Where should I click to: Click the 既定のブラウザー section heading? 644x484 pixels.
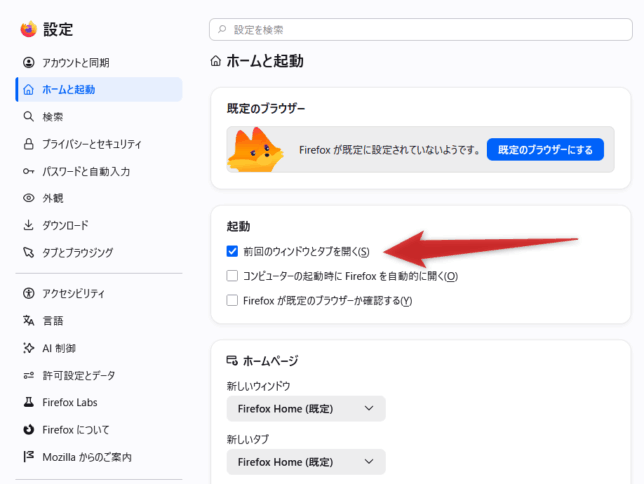coord(266,108)
